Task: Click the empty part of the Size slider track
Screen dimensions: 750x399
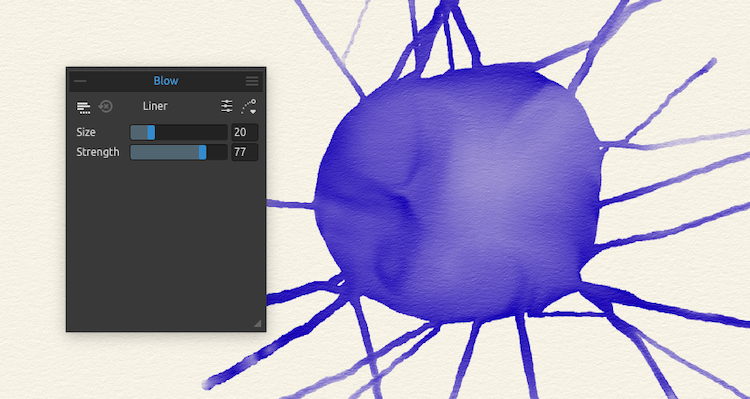Action: (191, 132)
